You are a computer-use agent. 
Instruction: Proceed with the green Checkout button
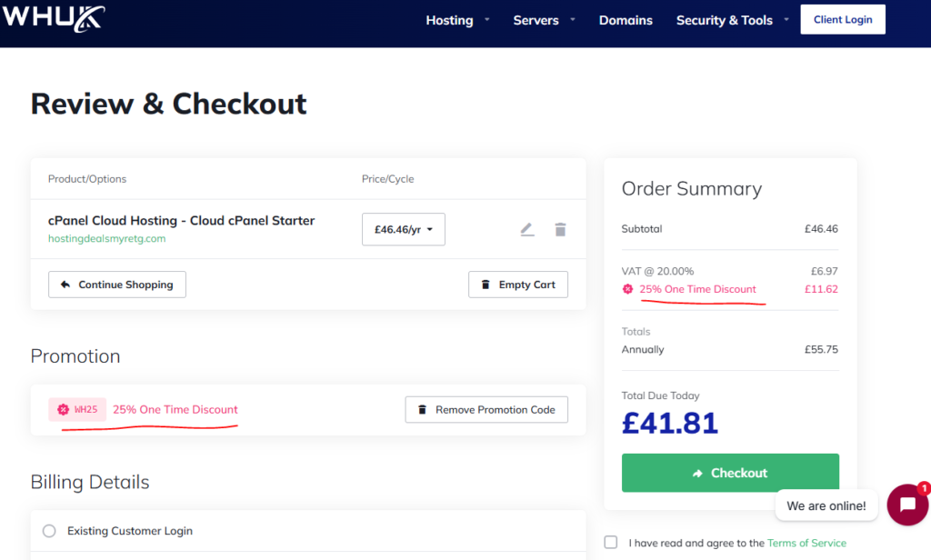(x=730, y=473)
